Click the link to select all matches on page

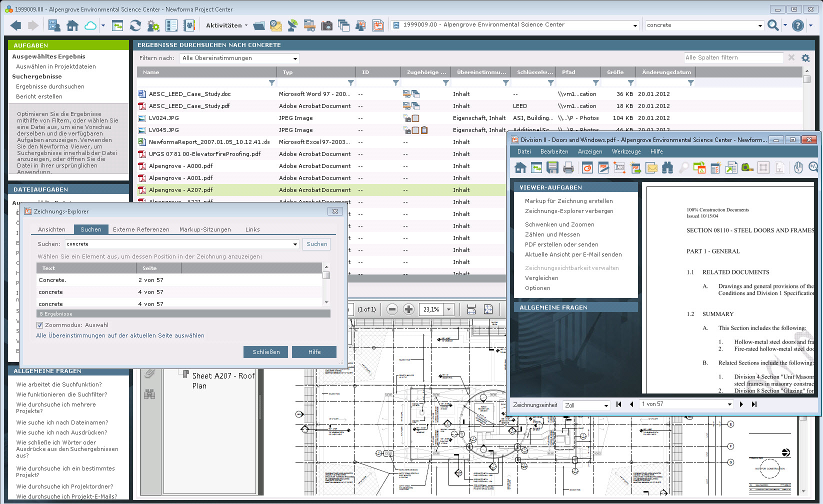[x=120, y=335]
